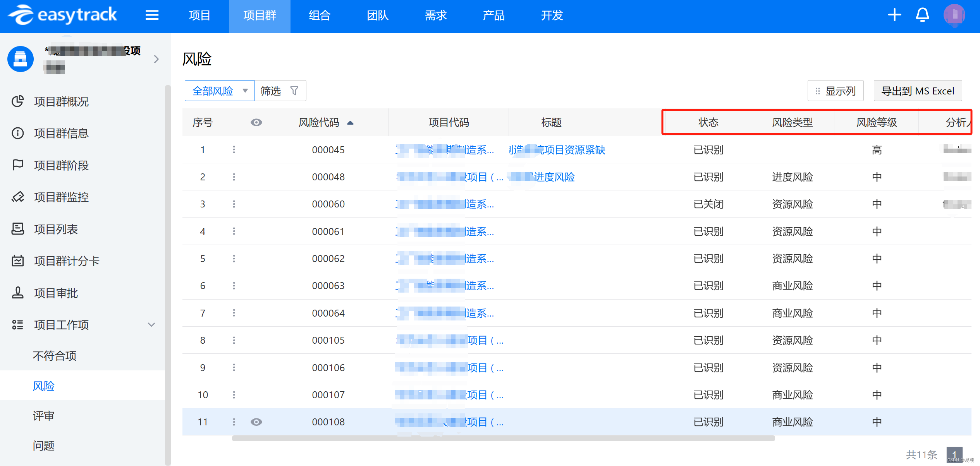Click the plus add icon in the header
The image size is (980, 466).
[x=894, y=15]
